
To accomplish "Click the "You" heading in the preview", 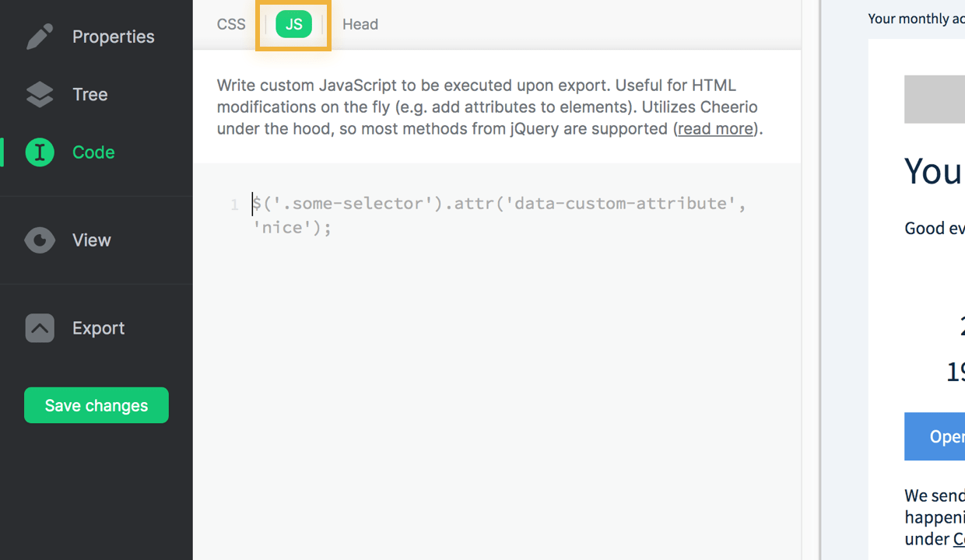I will click(932, 172).
